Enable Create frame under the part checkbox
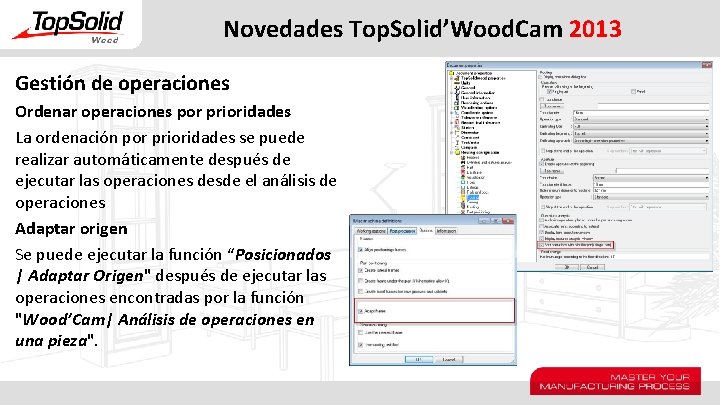Screen dimensions: 720x405 coord(361,281)
